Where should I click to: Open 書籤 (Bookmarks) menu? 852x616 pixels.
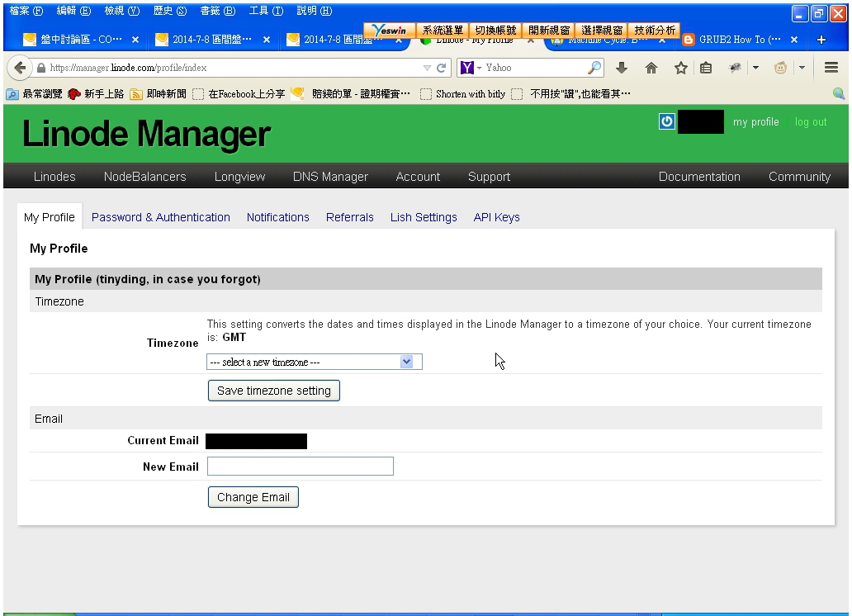click(x=217, y=11)
